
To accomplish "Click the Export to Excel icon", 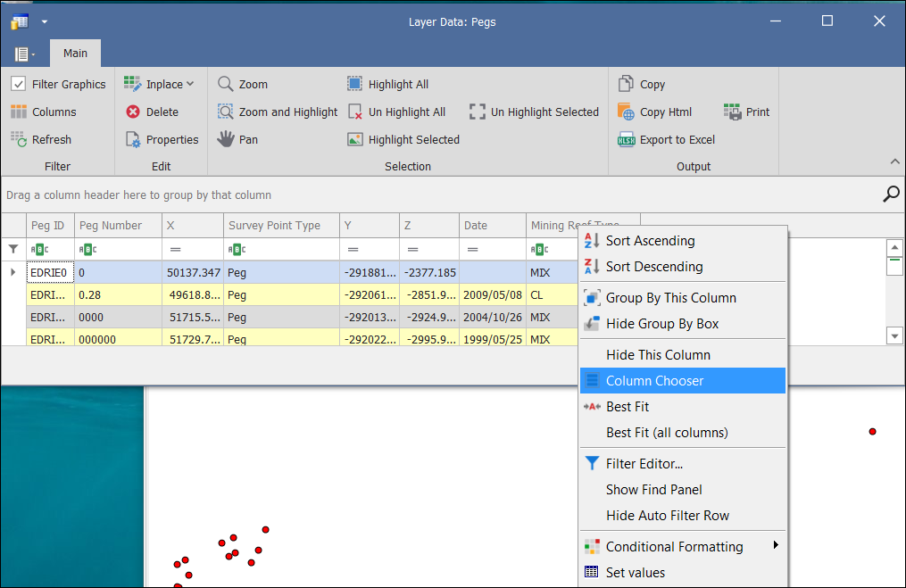I will [x=626, y=139].
